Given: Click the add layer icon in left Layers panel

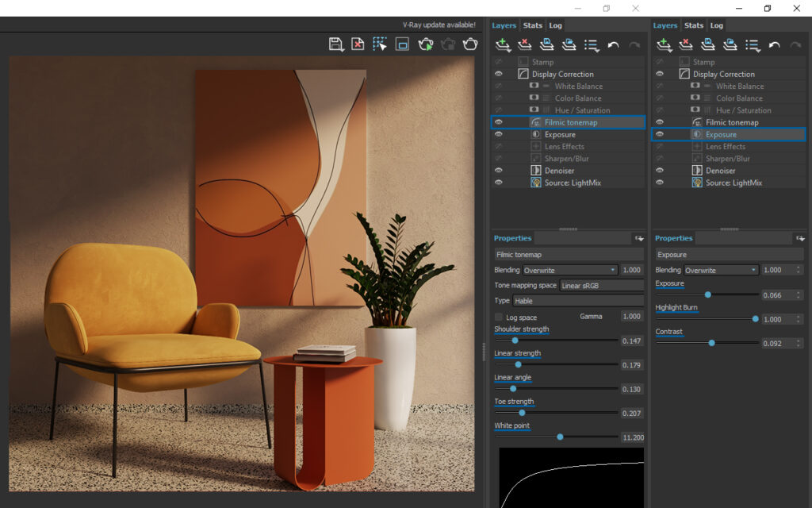Looking at the screenshot, I should click(502, 45).
